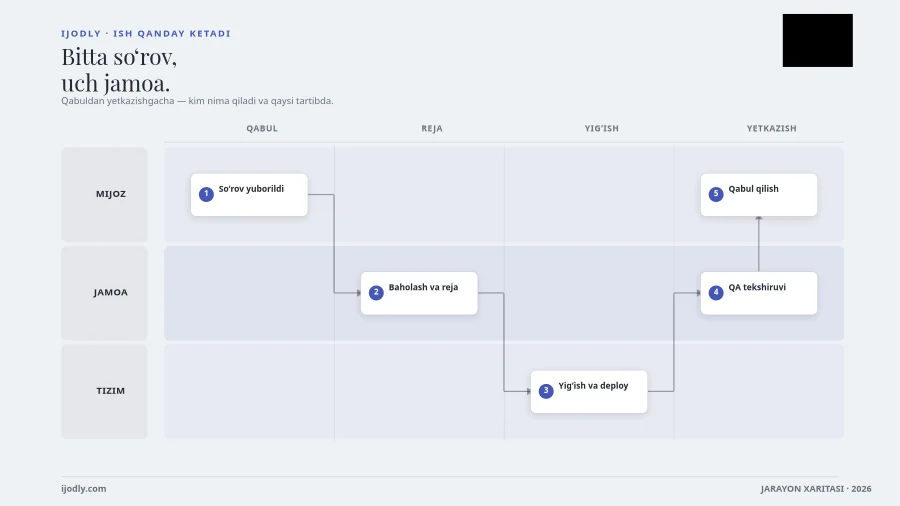Click the step 2 numbered circle badge

[x=376, y=293]
